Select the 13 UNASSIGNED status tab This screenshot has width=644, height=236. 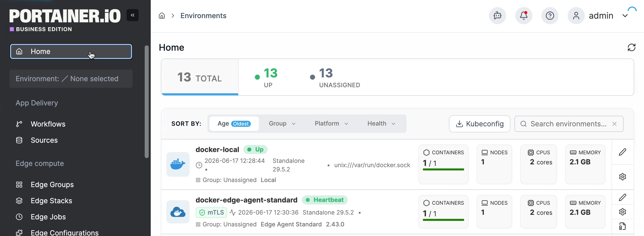pos(335,77)
